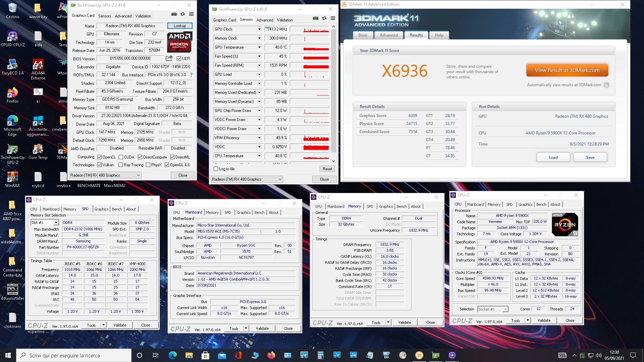644x362 pixels.
Task: Expand GPU Clock sensor dropdown
Action: [259, 29]
